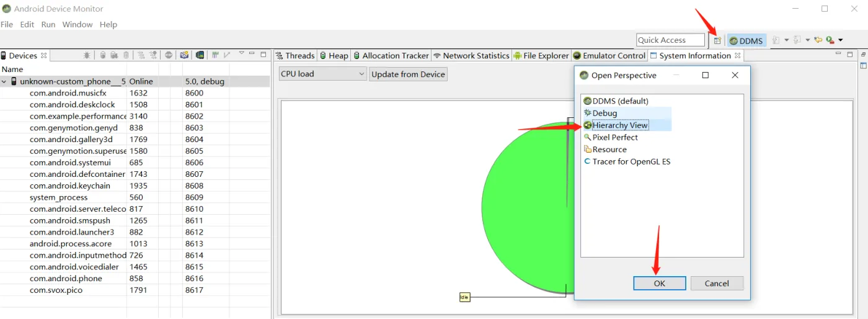
Task: Click the debug bug icon in Devices
Action: tap(87, 55)
